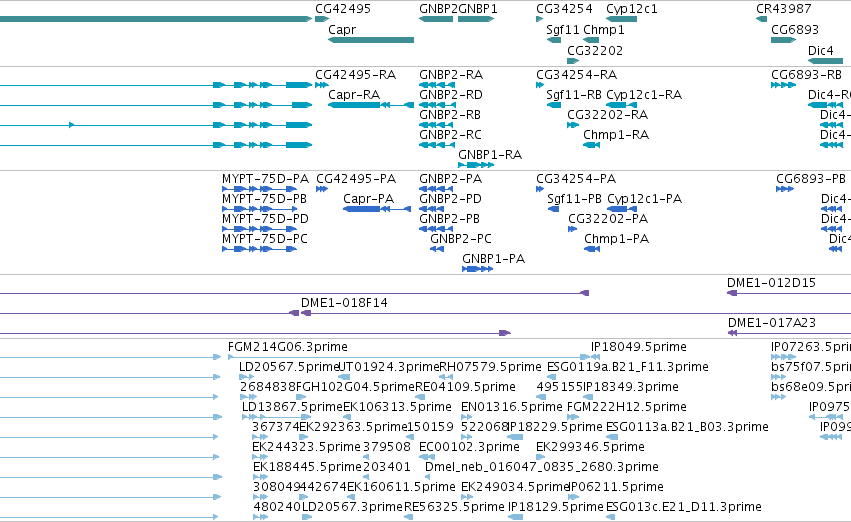Select the FGM214G06.3prime EST label
Viewport: 851px width, 522px height.
288,347
